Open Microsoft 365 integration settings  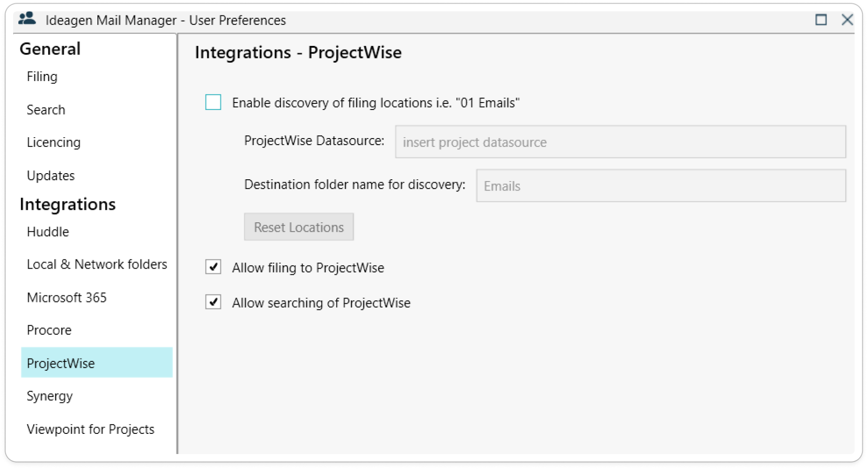66,298
